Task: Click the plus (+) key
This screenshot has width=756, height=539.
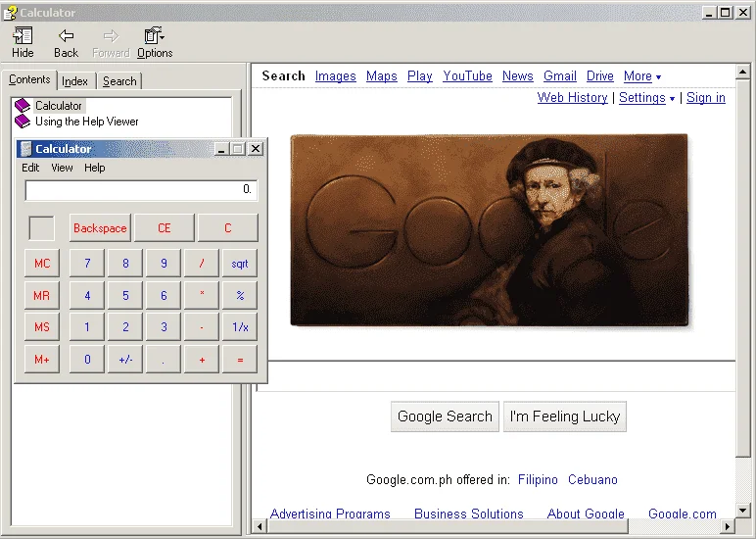Action: click(x=202, y=360)
